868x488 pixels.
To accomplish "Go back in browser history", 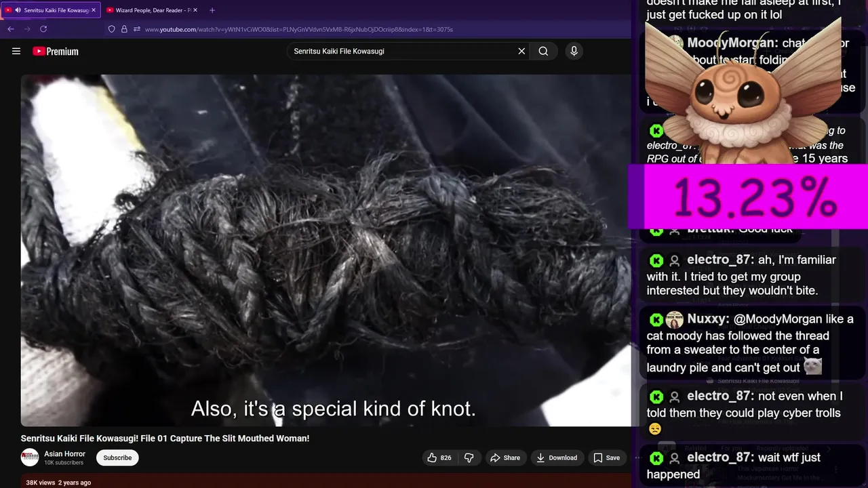I will 11,29.
